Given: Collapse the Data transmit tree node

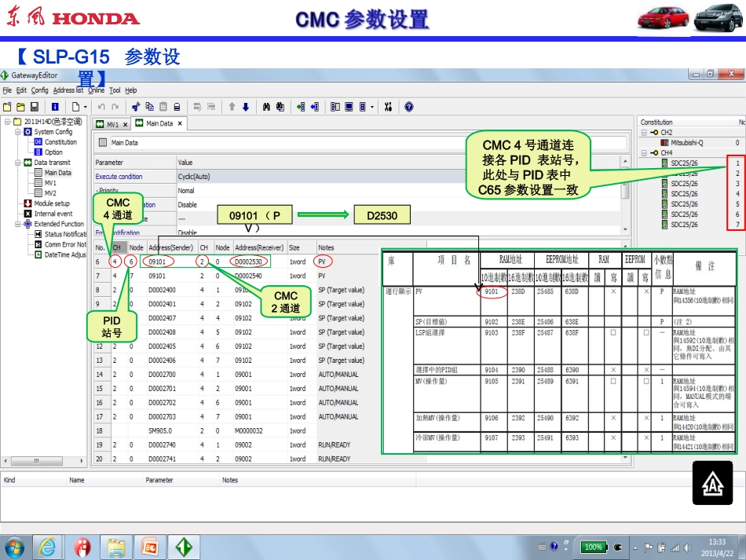Looking at the screenshot, I should (x=17, y=163).
